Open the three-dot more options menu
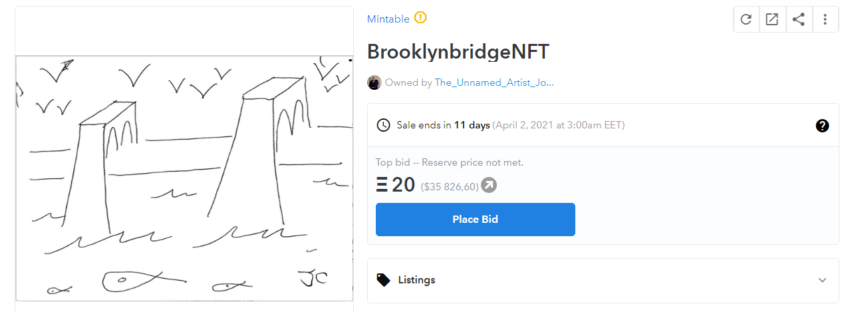This screenshot has width=868, height=312. 825,19
